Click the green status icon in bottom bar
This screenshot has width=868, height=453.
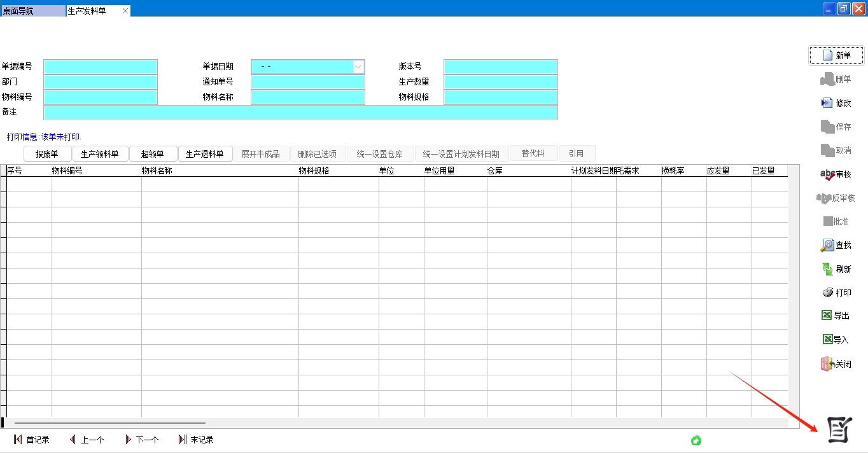[x=696, y=440]
